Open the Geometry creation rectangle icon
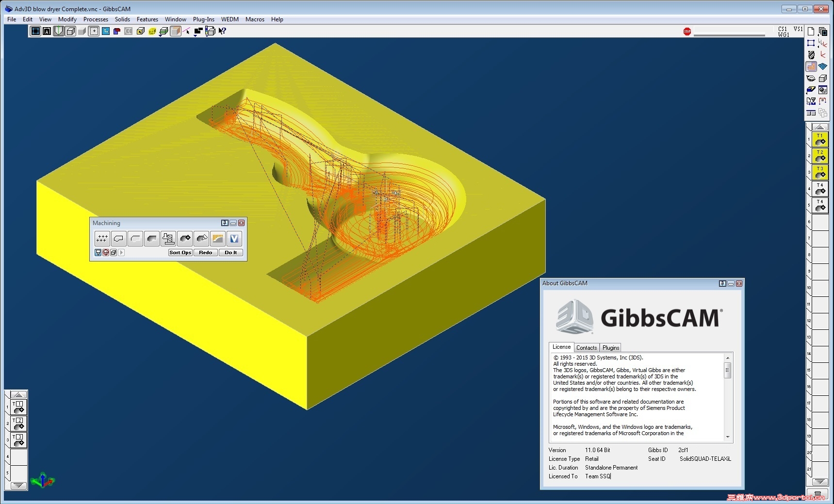834x504 pixels. (x=811, y=43)
